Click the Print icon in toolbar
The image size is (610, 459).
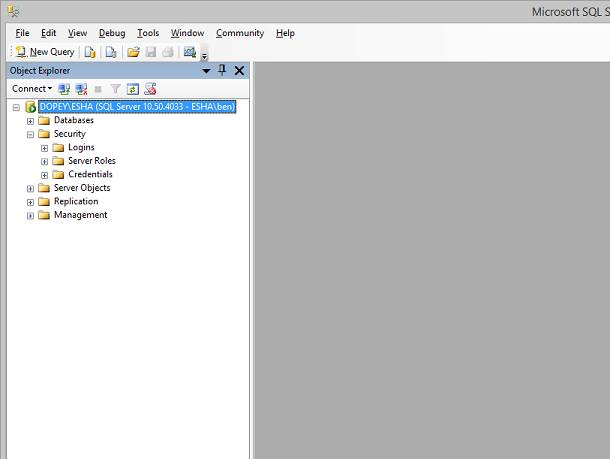point(168,52)
